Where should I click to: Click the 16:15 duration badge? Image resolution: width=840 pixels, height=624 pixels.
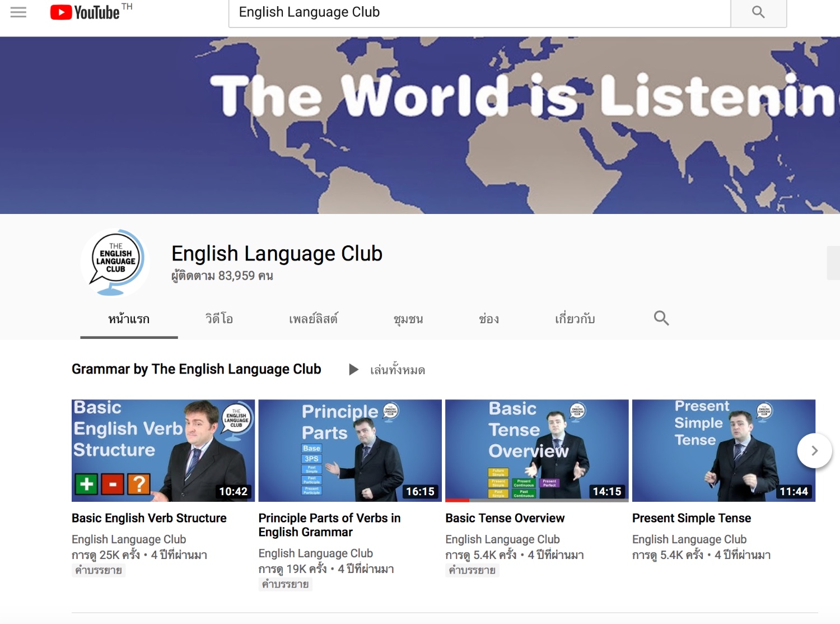[420, 491]
